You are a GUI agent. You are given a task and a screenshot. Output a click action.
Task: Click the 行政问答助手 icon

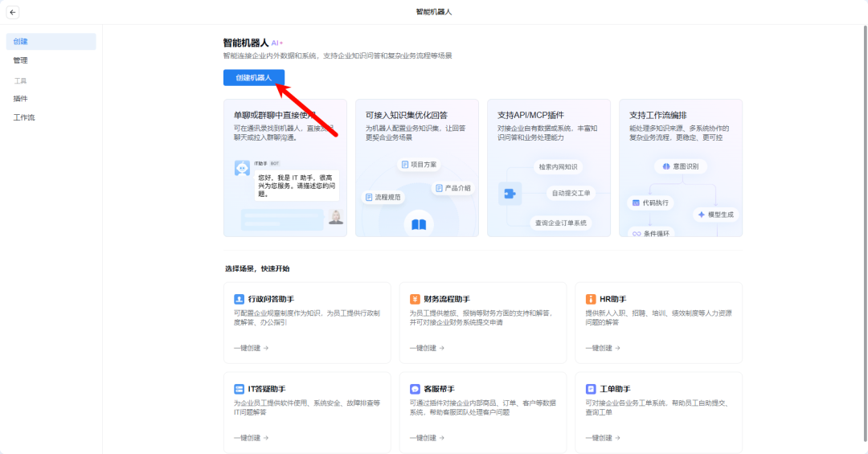point(240,299)
